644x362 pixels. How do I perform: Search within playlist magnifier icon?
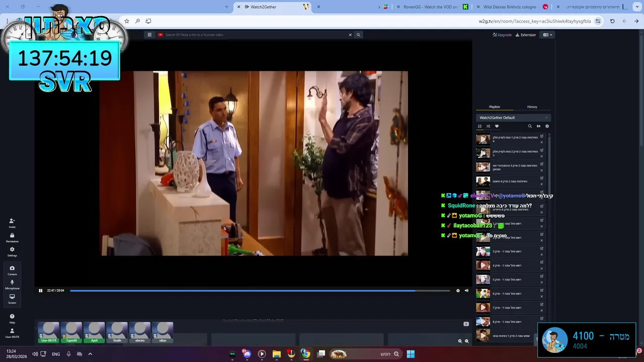(530, 126)
